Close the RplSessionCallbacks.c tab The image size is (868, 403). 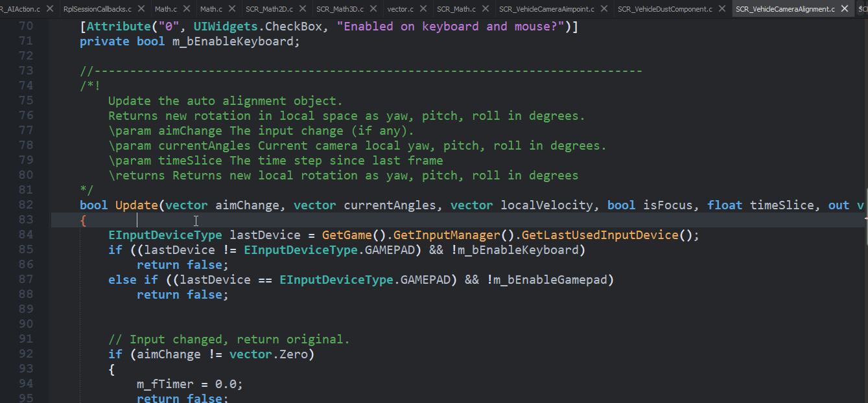(x=141, y=9)
